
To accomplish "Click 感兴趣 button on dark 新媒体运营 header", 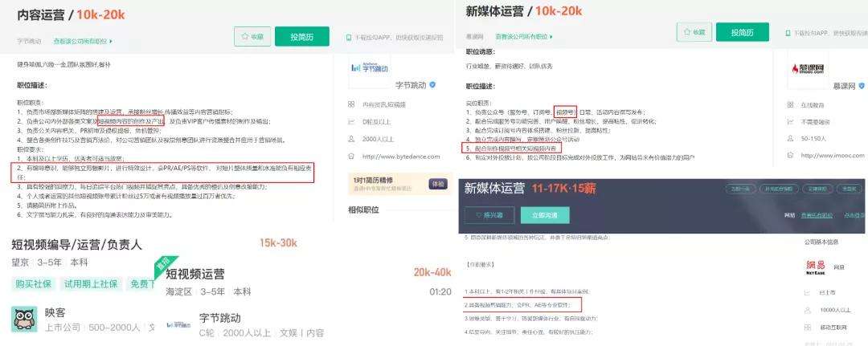I will (x=489, y=215).
